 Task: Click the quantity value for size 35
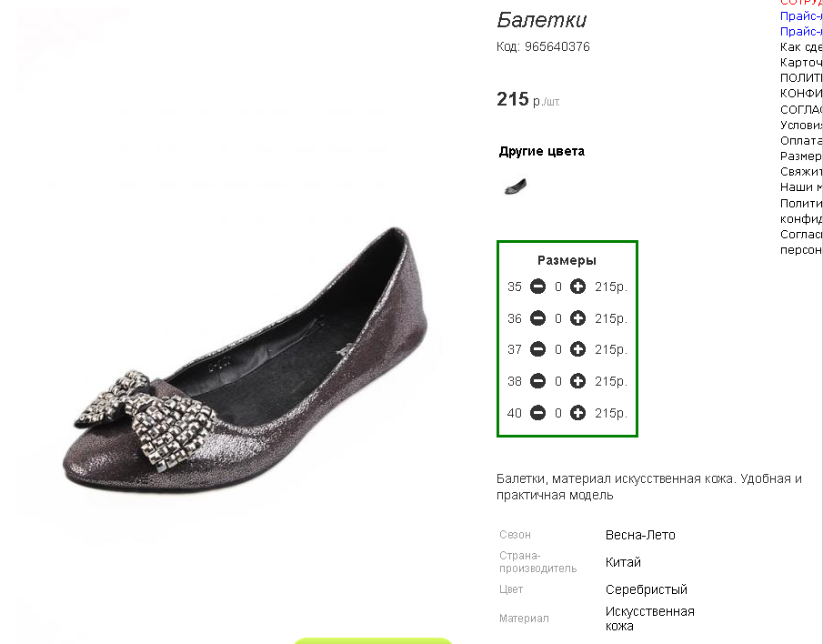click(558, 287)
